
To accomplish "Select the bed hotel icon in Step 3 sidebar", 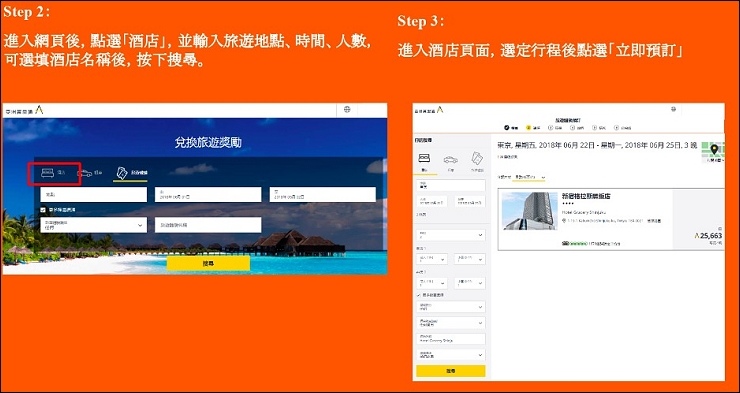I will point(424,159).
